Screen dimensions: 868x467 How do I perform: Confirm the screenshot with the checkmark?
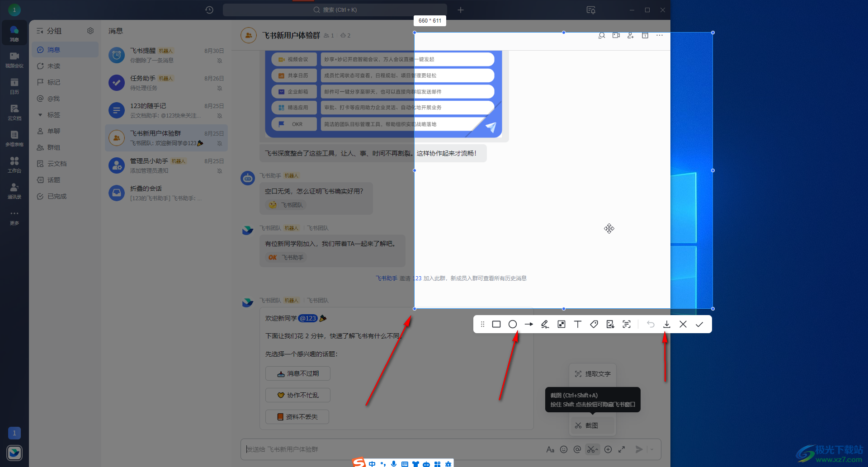tap(699, 324)
